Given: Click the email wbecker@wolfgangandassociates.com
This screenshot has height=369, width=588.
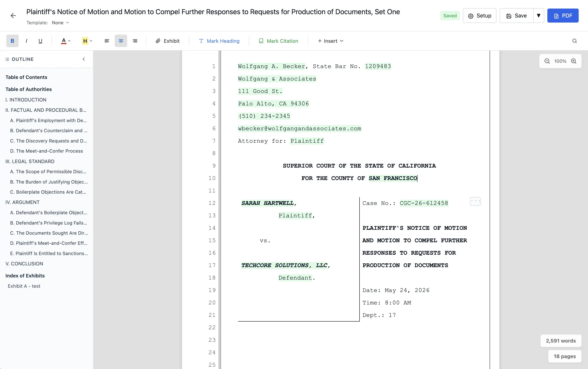Looking at the screenshot, I should pos(299,128).
